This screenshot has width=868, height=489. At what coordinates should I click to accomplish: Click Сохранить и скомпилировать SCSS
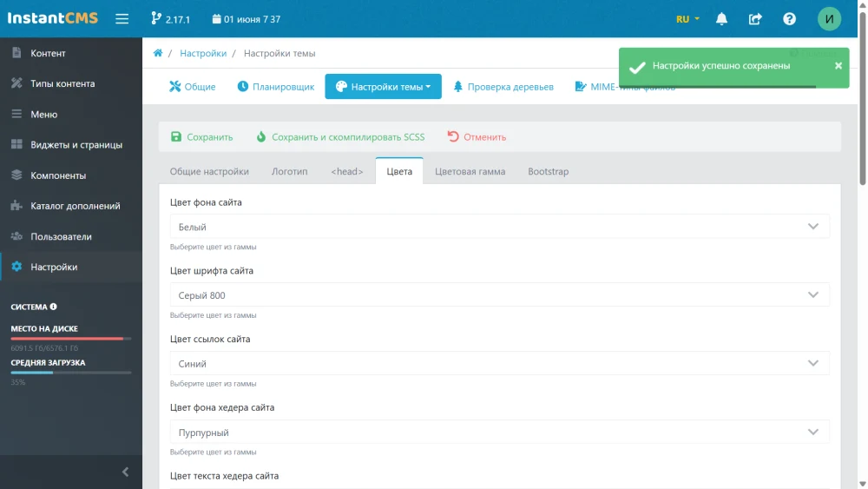(x=340, y=136)
